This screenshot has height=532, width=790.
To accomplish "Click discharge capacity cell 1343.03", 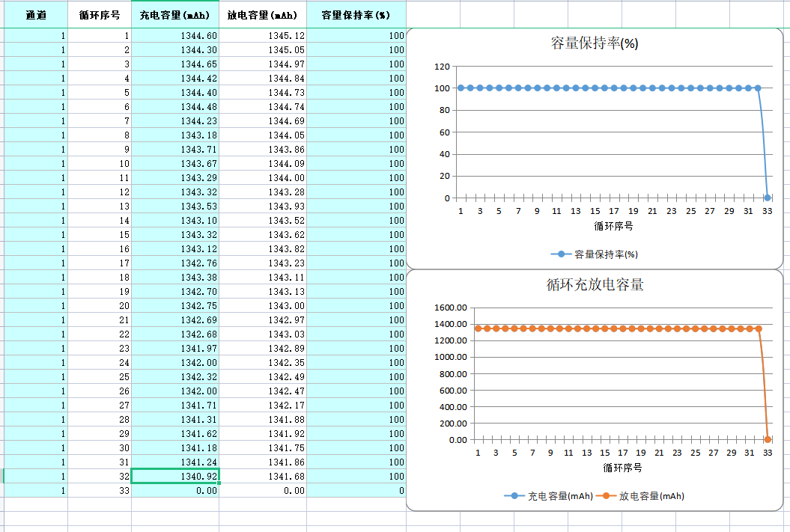I will [263, 334].
